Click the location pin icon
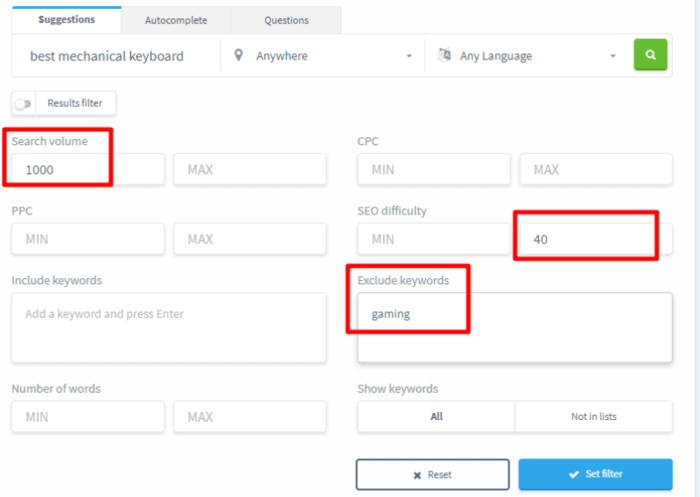The width and height of the screenshot is (700, 497). (x=238, y=55)
